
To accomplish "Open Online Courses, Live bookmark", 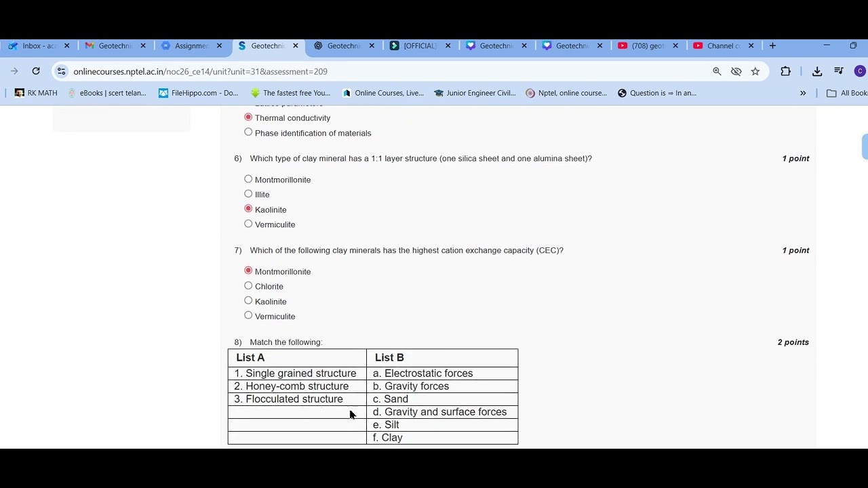I will tap(383, 93).
